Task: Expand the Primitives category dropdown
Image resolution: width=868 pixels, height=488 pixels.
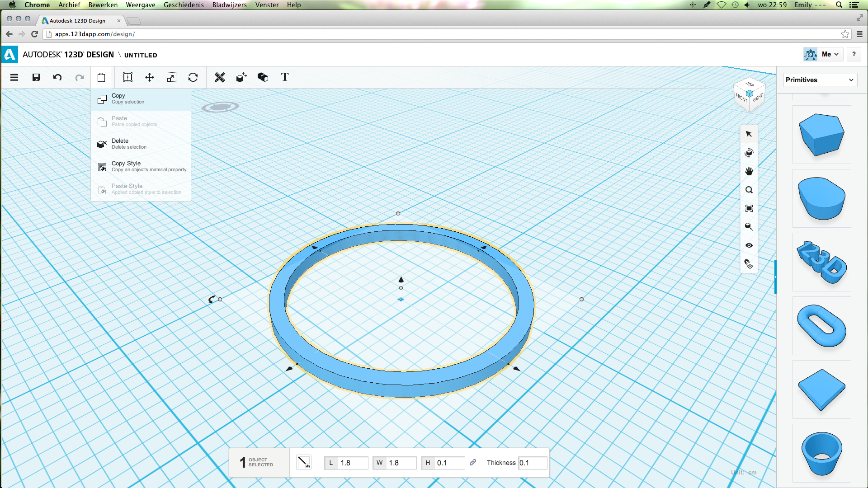Action: pyautogui.click(x=820, y=80)
